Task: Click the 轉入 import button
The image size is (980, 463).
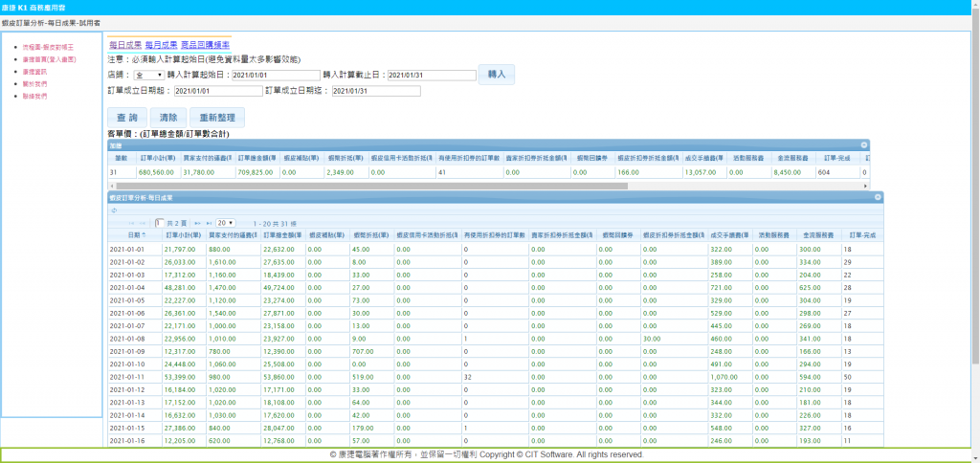Action: coord(496,74)
